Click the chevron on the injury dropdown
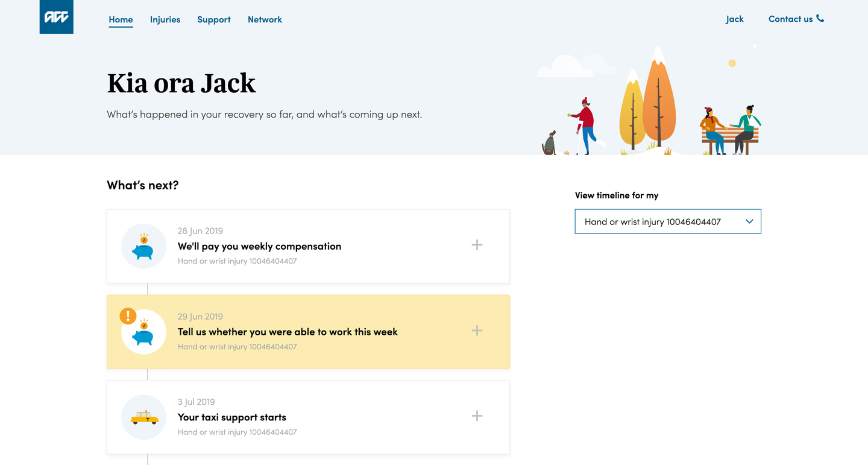Image resolution: width=868 pixels, height=465 pixels. pos(749,221)
